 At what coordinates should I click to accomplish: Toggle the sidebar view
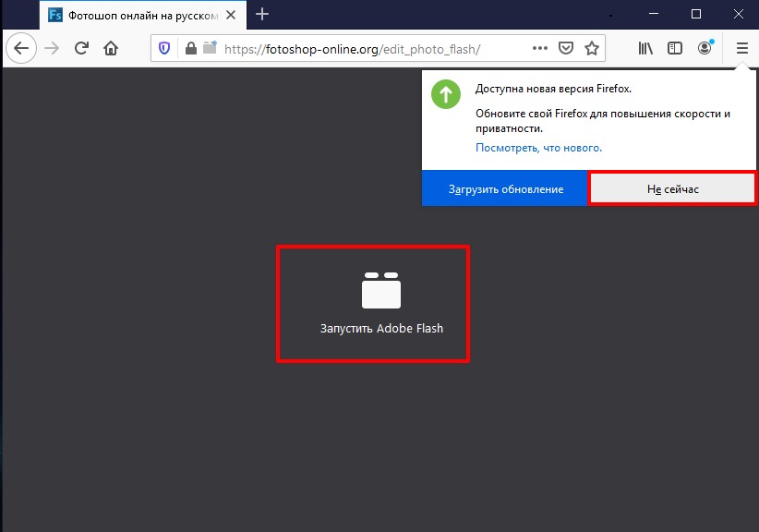tap(675, 48)
